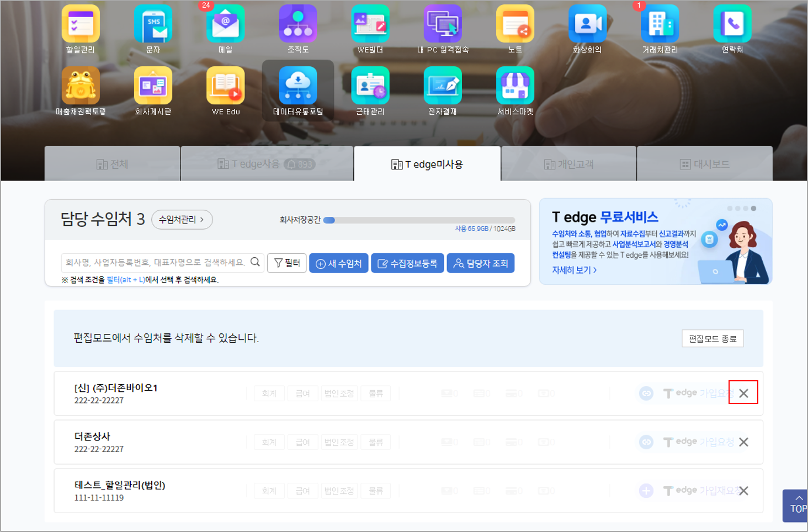Follow the 자세히 보기 link
808x532 pixels.
(574, 270)
